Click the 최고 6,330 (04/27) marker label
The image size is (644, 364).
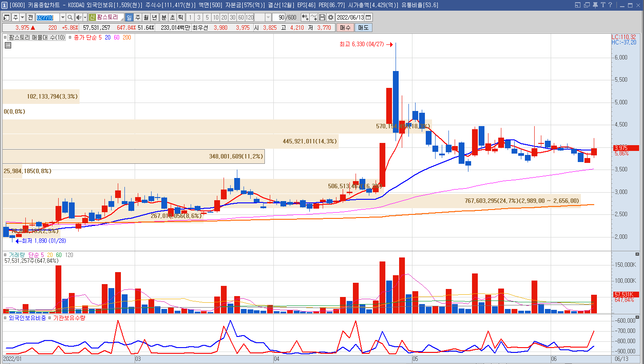tap(361, 44)
